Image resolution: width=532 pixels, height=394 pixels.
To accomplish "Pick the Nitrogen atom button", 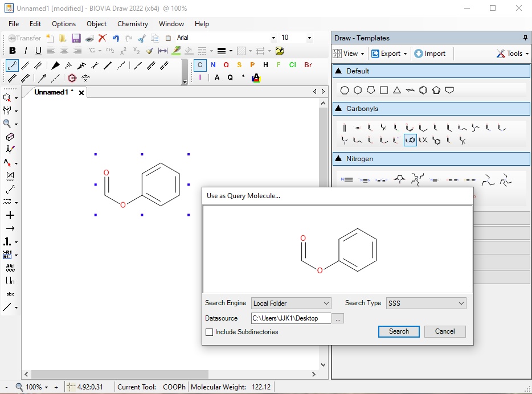I will (x=213, y=65).
